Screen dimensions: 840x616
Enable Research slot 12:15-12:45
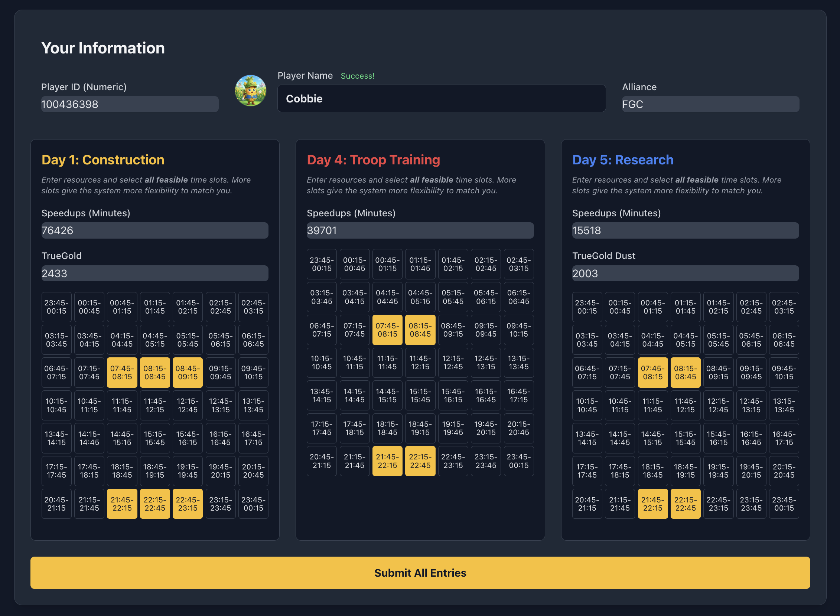click(x=718, y=405)
